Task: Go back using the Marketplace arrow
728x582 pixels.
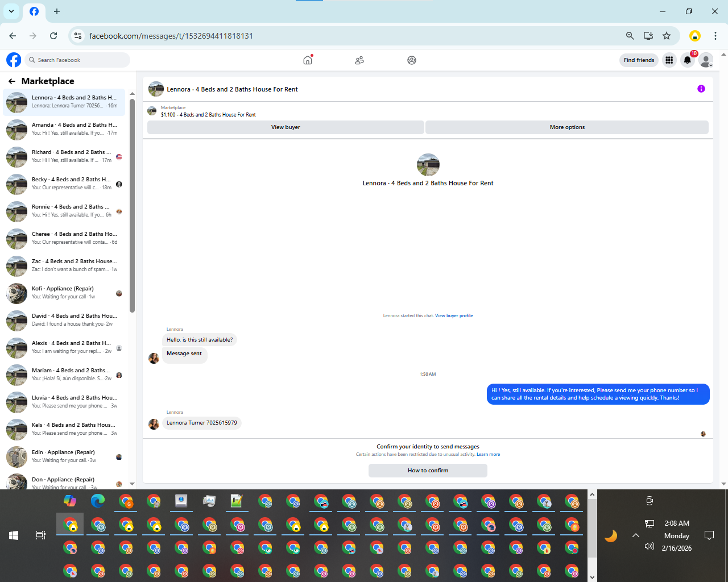Action: click(x=12, y=81)
